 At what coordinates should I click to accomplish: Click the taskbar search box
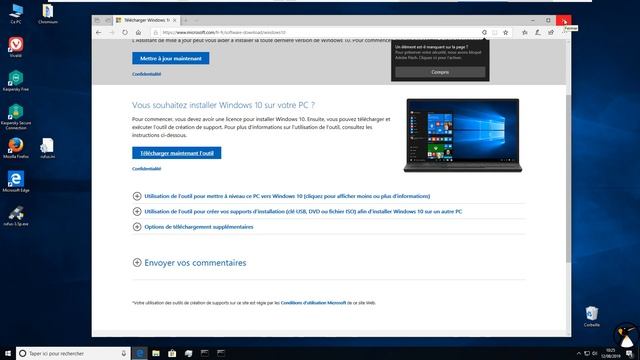pos(73,353)
